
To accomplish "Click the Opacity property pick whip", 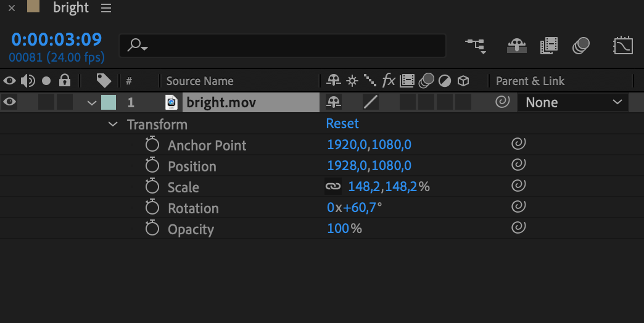I will click(x=519, y=228).
